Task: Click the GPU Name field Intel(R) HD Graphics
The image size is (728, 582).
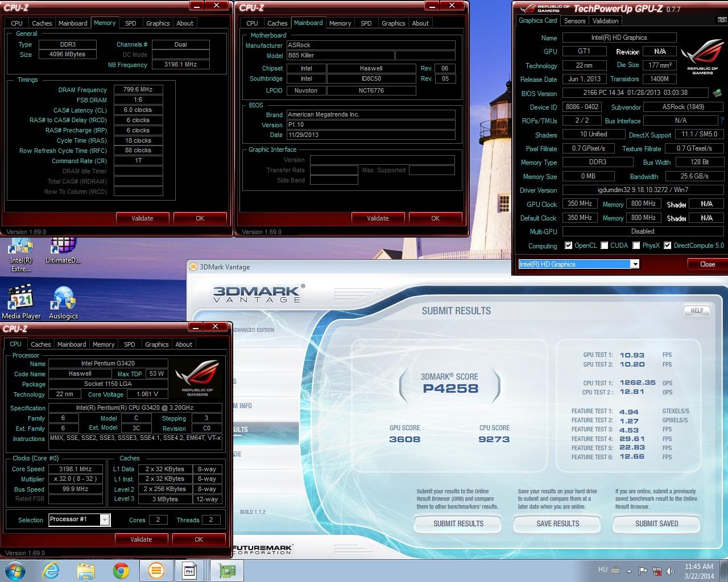Action: tap(619, 38)
